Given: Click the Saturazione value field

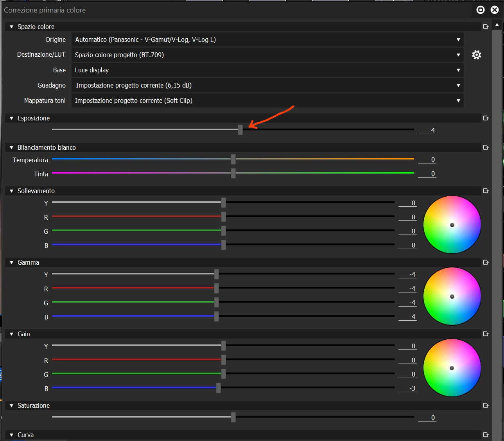Looking at the screenshot, I should 427,418.
